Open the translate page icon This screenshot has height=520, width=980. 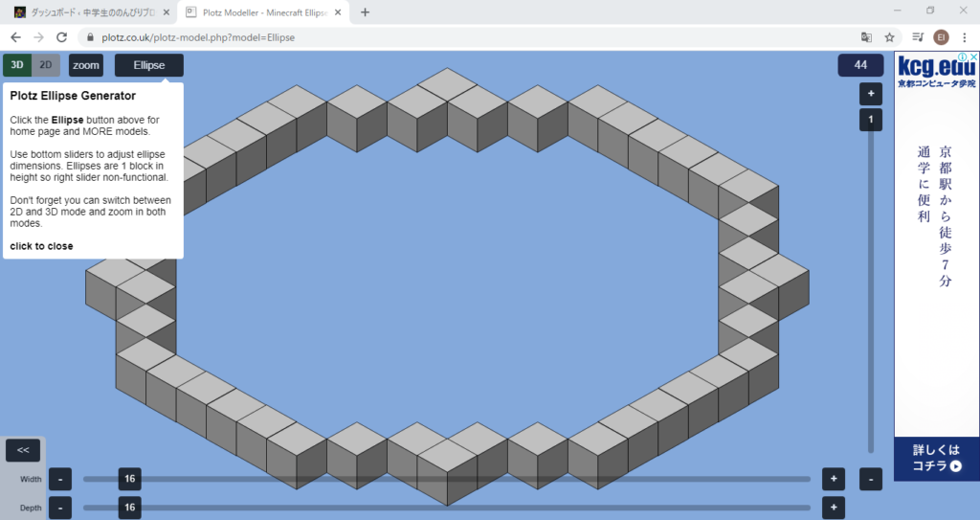coord(866,37)
